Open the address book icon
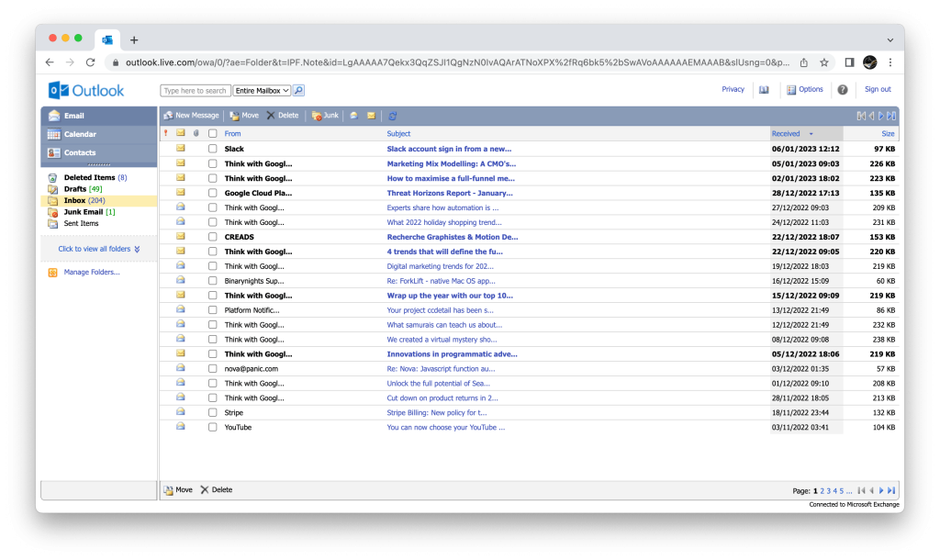This screenshot has height=560, width=940. [x=763, y=90]
